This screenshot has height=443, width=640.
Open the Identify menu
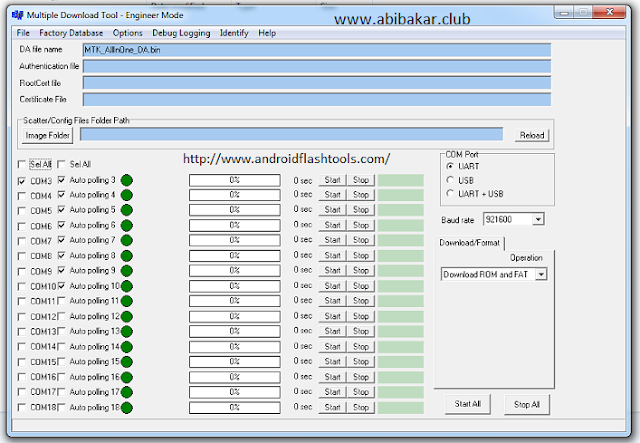coord(234,33)
